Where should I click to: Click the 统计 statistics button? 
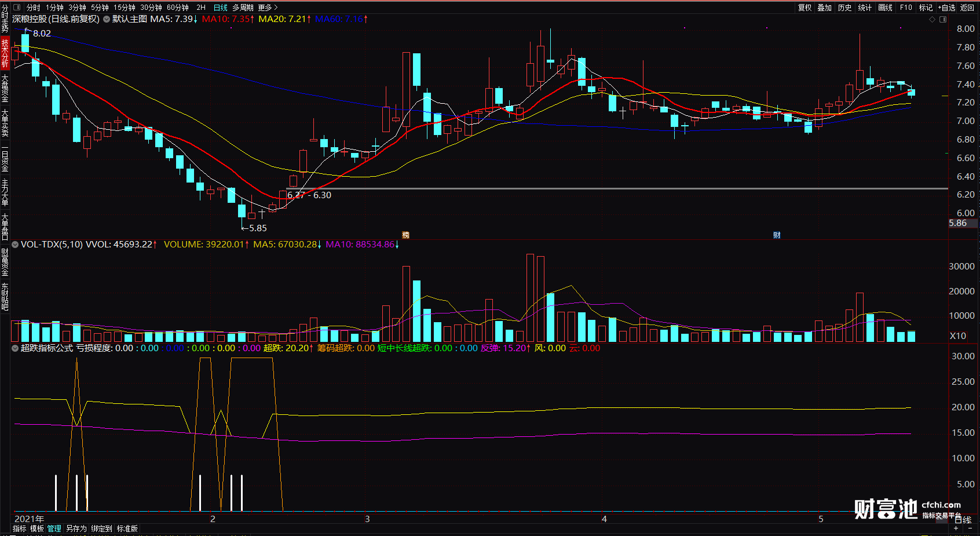(x=865, y=8)
